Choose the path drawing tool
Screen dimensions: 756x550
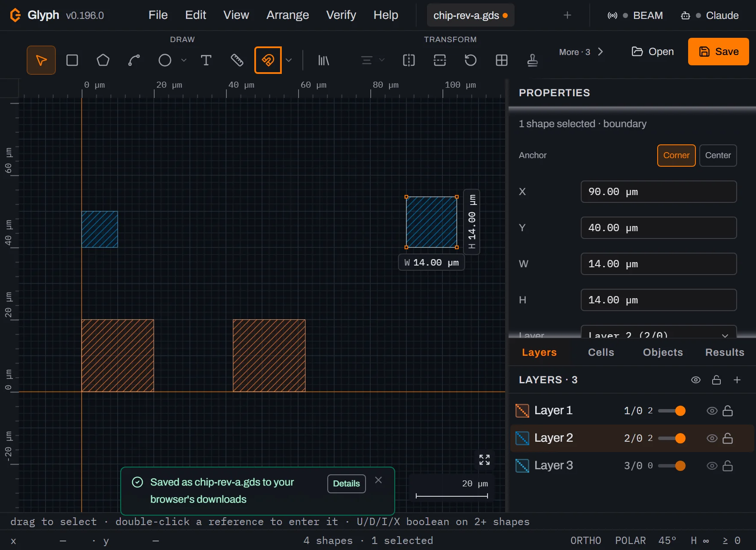tap(134, 60)
